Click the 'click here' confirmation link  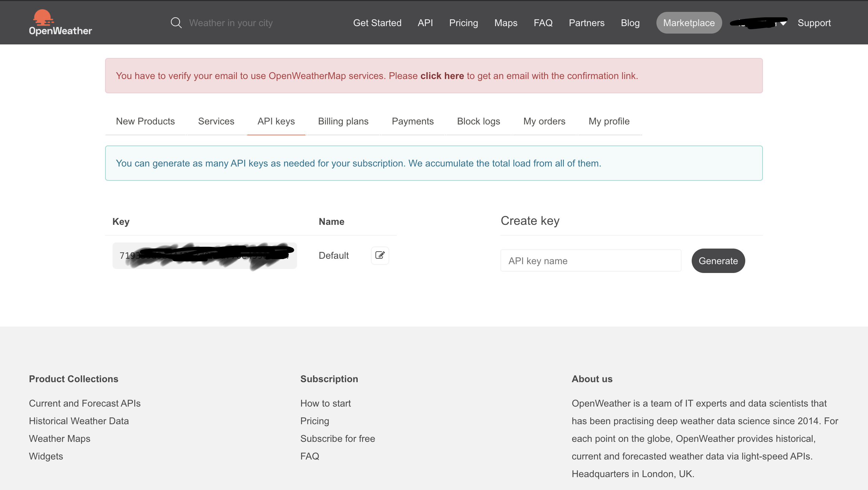point(442,76)
